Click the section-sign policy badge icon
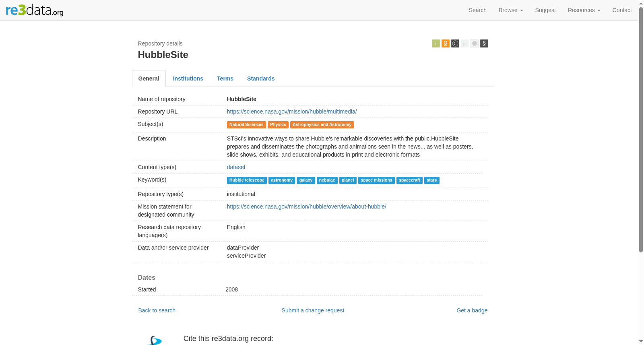 (x=484, y=43)
